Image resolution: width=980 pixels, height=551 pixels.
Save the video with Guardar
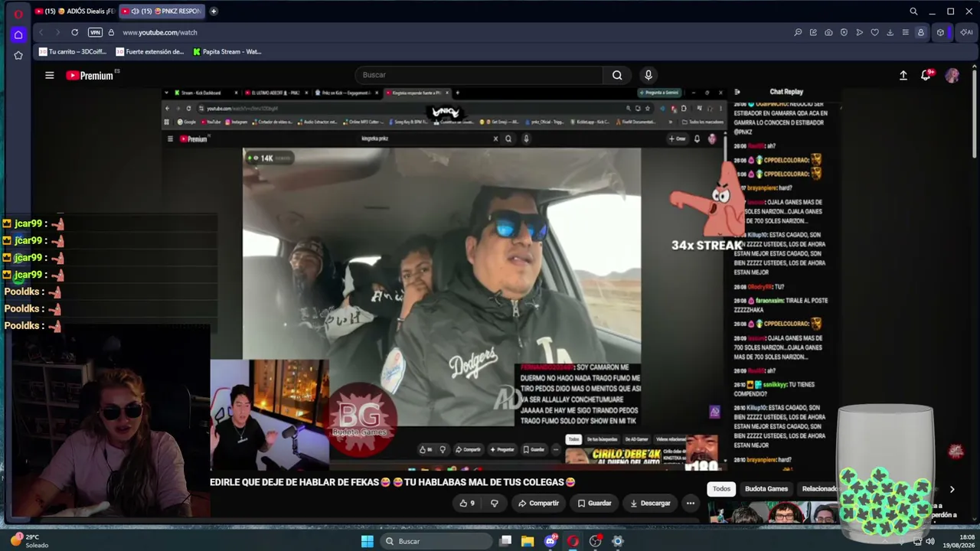594,503
